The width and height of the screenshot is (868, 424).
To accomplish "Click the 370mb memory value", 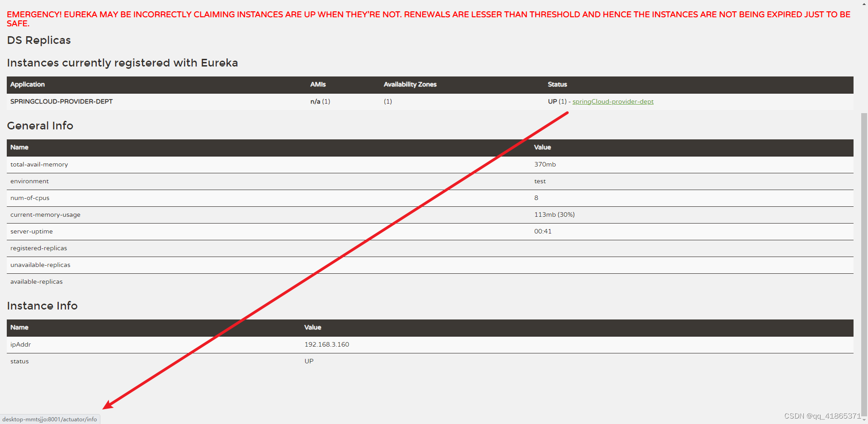I will 545,164.
